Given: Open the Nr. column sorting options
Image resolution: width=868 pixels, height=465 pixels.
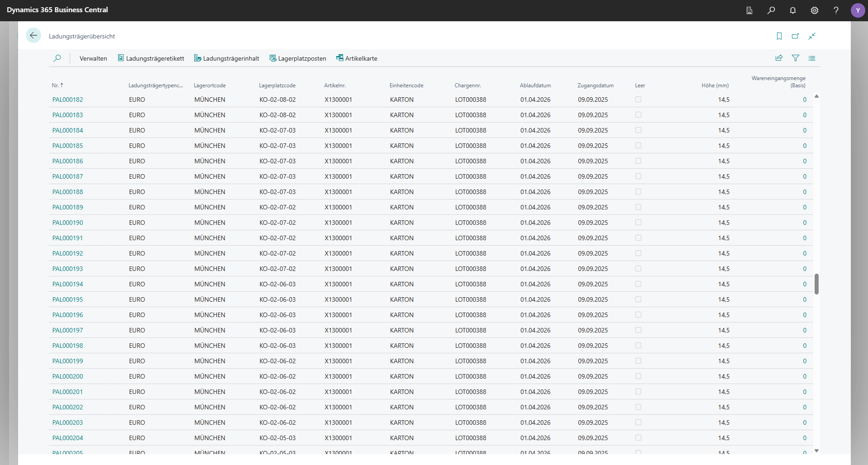Looking at the screenshot, I should (x=57, y=85).
